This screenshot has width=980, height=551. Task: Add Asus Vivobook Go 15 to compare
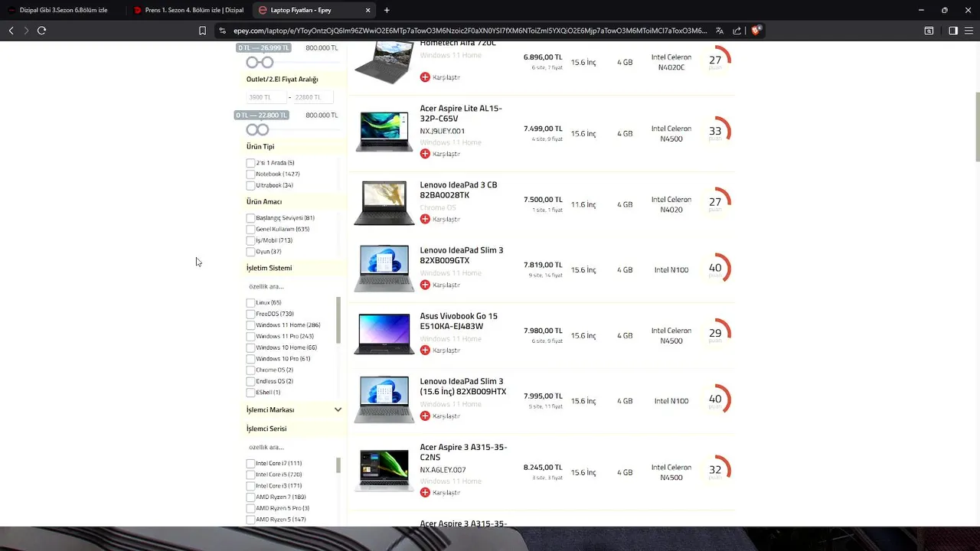coord(425,350)
